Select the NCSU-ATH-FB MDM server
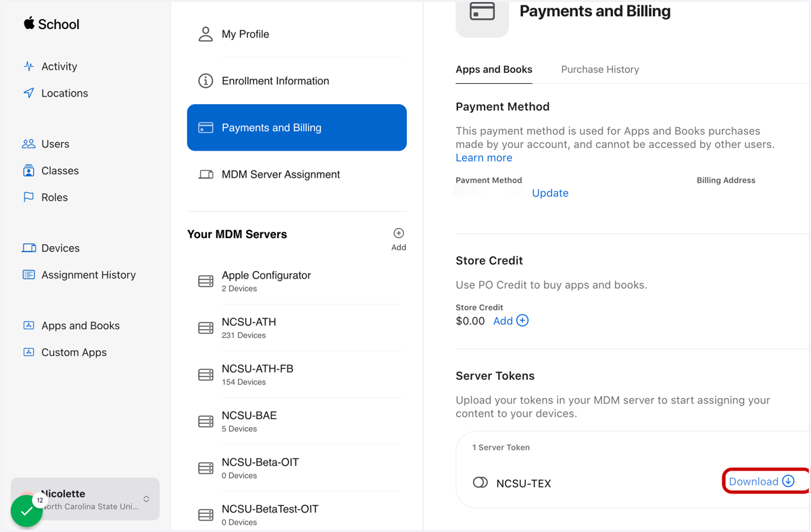The width and height of the screenshot is (811, 532). (x=297, y=374)
